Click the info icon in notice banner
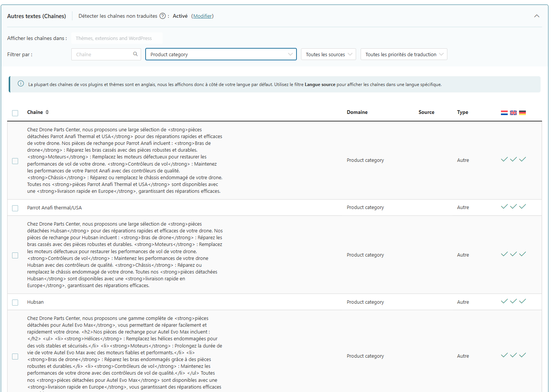 point(21,84)
